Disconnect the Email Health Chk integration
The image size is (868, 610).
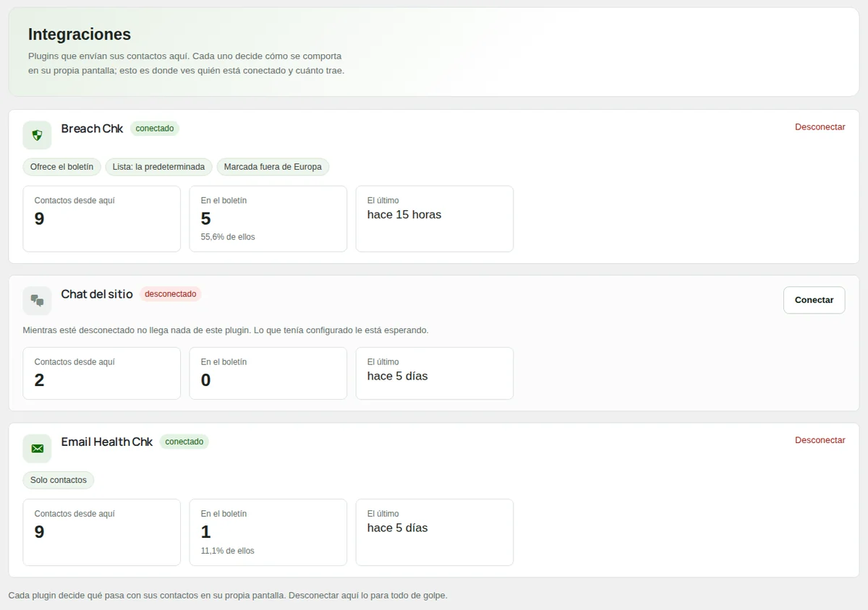pyautogui.click(x=820, y=440)
